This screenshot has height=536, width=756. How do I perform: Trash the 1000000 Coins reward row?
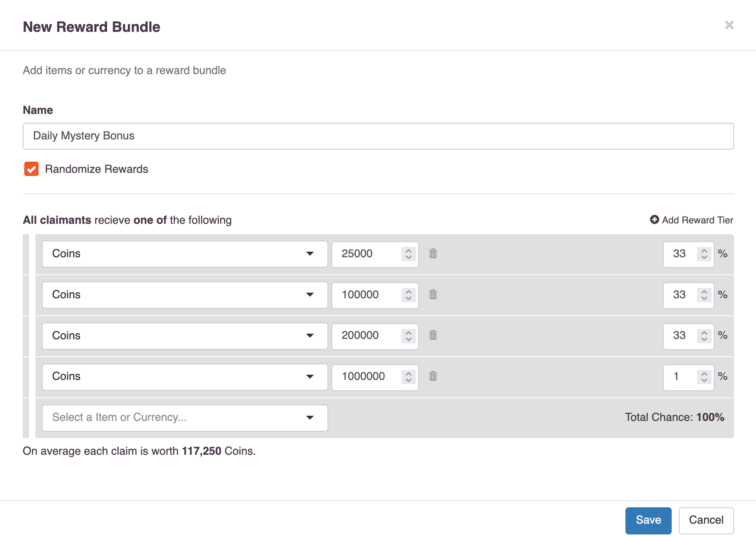tap(433, 376)
